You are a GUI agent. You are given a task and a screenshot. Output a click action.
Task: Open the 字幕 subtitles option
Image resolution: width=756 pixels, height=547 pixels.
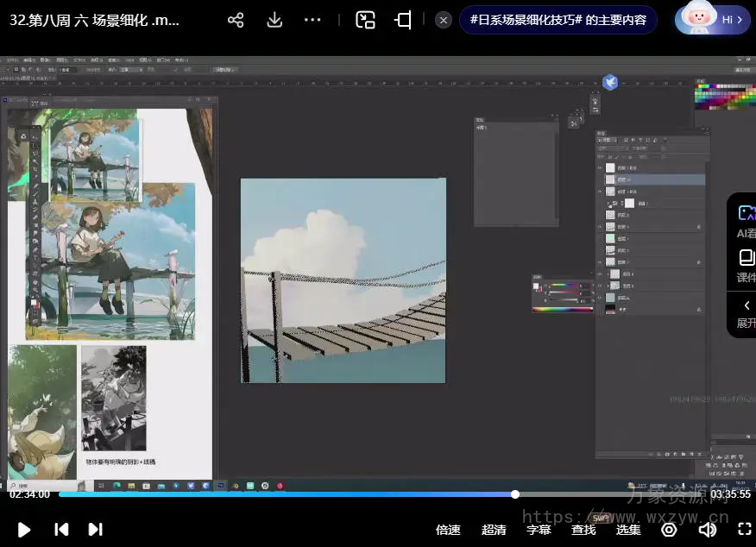(539, 529)
